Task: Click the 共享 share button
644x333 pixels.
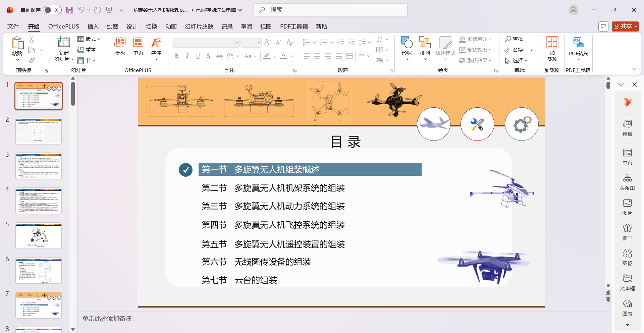Action: (625, 26)
